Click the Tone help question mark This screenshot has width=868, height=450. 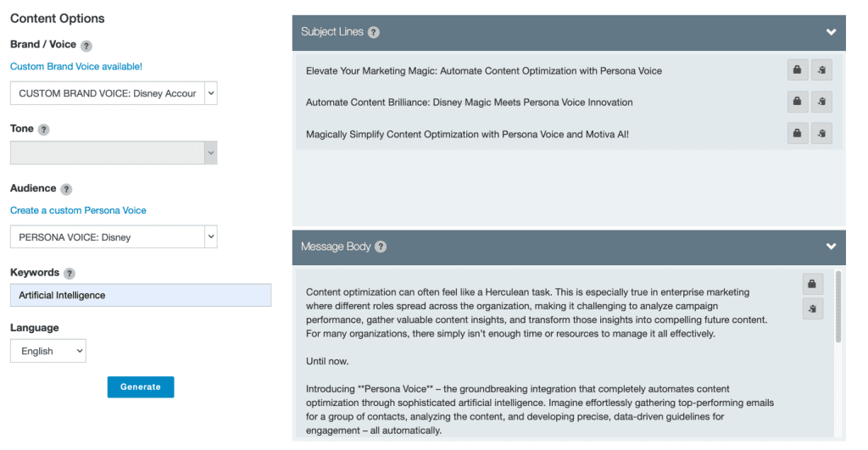coord(44,130)
